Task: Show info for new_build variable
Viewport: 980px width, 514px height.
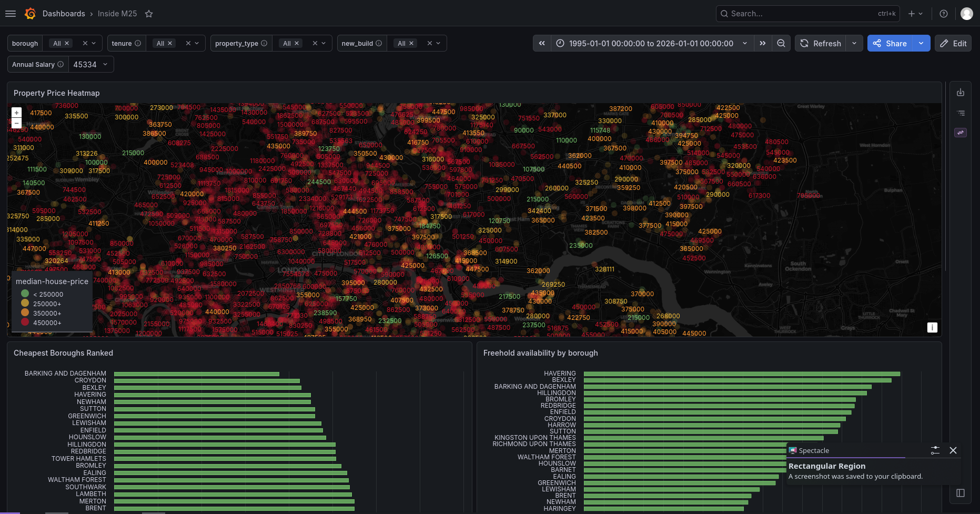Action: (379, 43)
